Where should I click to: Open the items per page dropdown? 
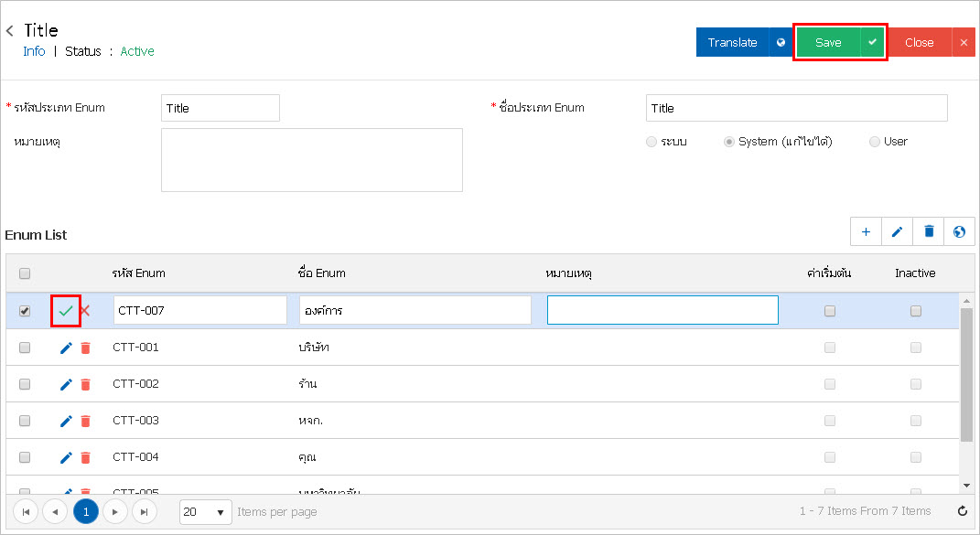tap(206, 512)
